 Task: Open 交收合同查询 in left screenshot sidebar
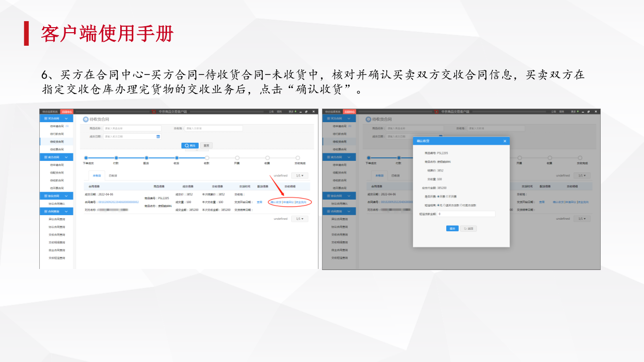click(x=56, y=234)
